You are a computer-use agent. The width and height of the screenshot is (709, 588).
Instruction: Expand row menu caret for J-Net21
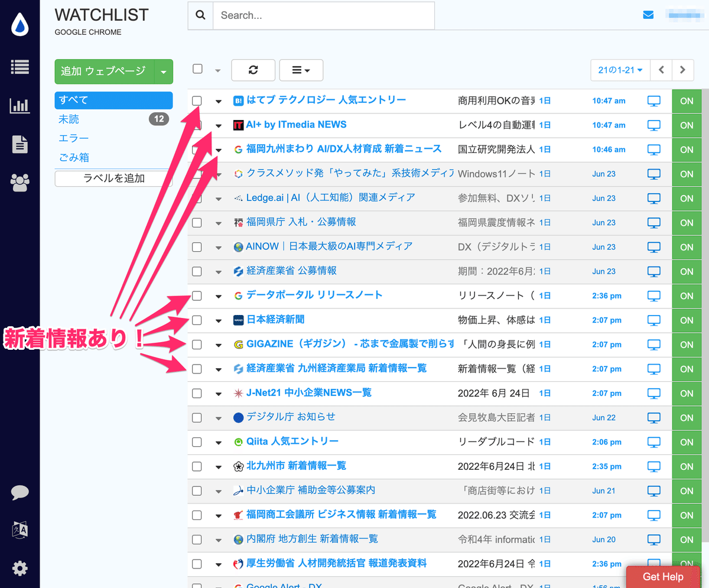(x=219, y=394)
